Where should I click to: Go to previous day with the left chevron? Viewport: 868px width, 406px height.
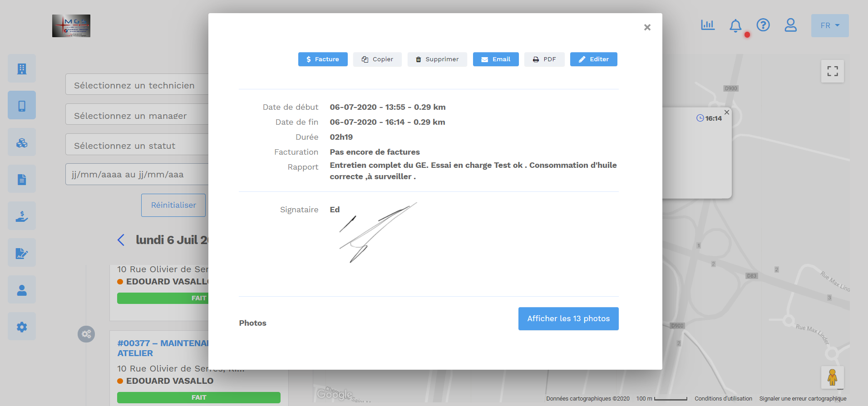[x=121, y=240]
